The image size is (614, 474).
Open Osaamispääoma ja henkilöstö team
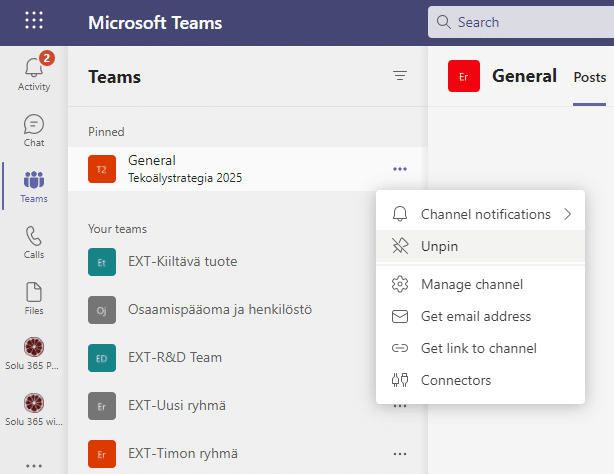[x=247, y=310]
